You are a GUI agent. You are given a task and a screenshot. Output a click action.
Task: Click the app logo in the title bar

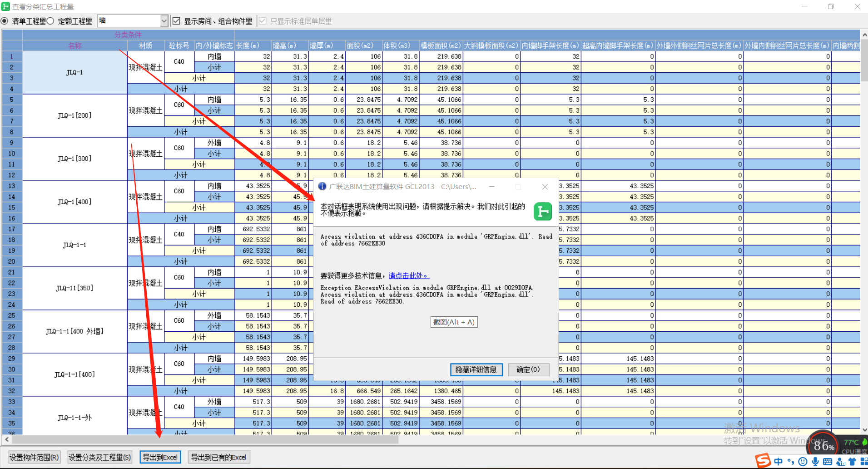tap(5, 6)
